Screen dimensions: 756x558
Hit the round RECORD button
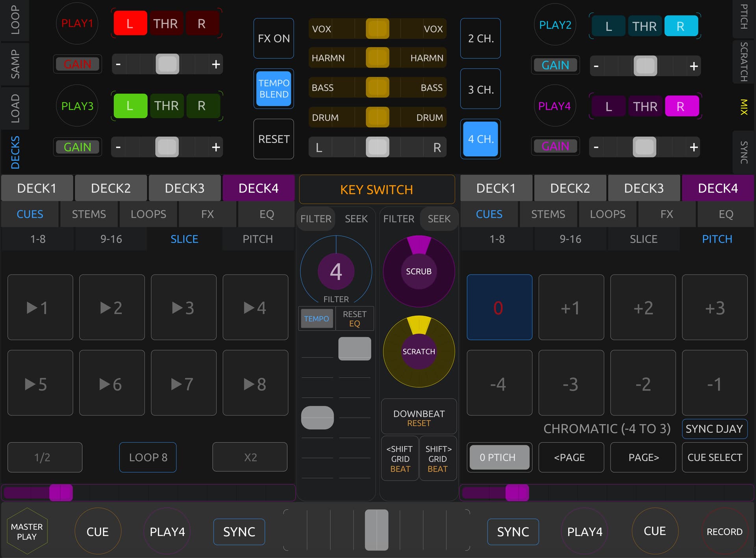coord(724,532)
